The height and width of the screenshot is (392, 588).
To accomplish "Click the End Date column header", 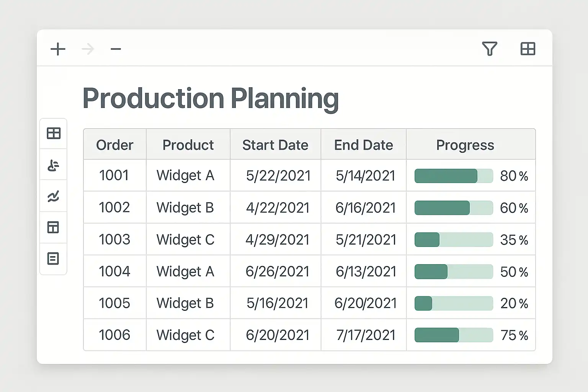I will click(x=363, y=145).
